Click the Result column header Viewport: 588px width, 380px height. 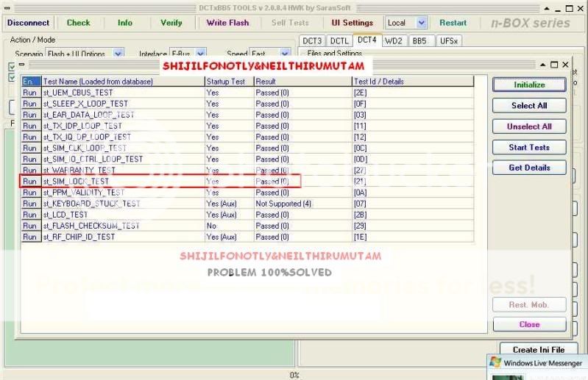(x=302, y=82)
